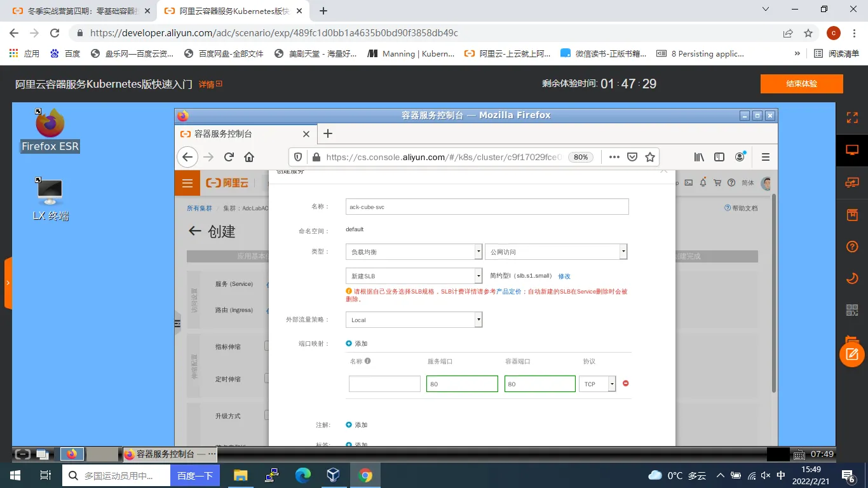Share this page in the outer browser toolbar
Image resolution: width=868 pixels, height=488 pixels.
[788, 33]
